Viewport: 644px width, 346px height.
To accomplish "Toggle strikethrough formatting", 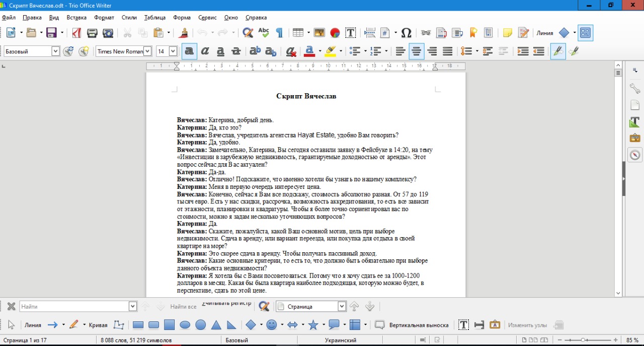I will point(236,51).
